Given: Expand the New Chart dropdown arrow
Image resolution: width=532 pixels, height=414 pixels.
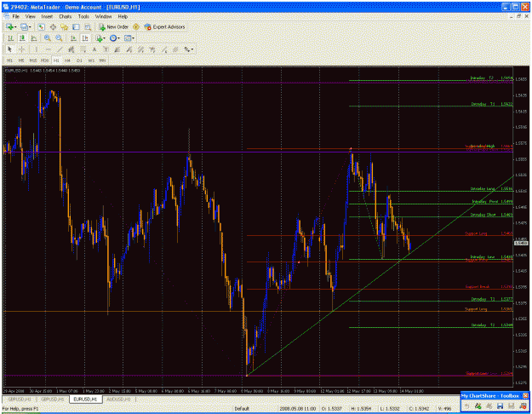Looking at the screenshot, I should pyautogui.click(x=15, y=26).
